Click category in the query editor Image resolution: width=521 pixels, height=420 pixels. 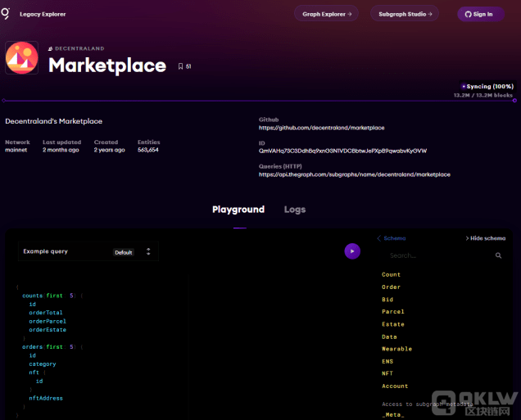[x=43, y=364]
